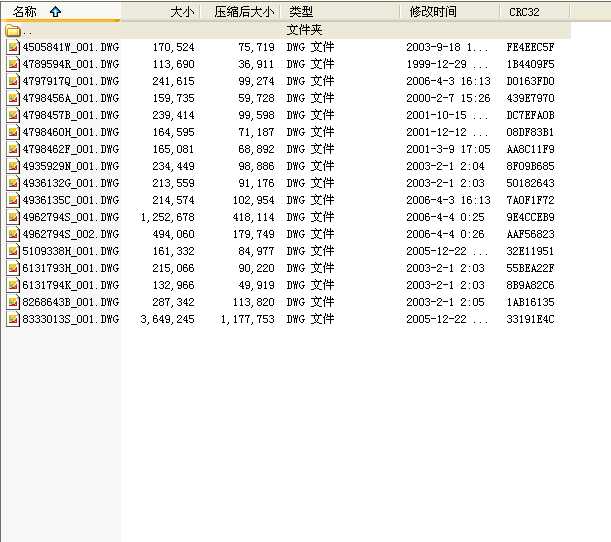Click file icon of 4798456A_001.DWG
Viewport: 611px width, 542px height.
13,99
